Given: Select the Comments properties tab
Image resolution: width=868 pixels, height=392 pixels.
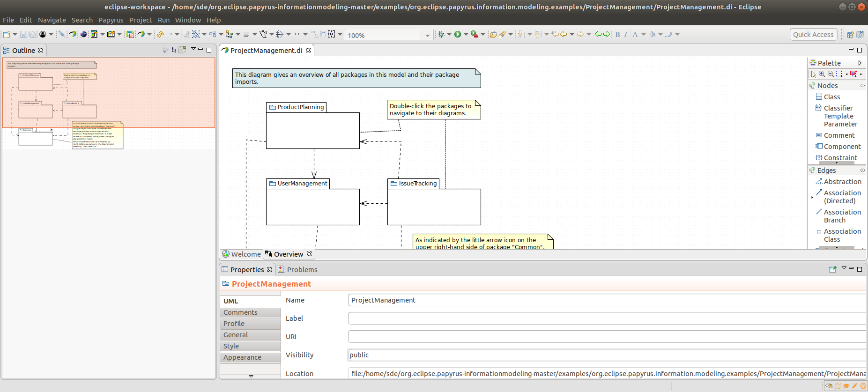Looking at the screenshot, I should 250,312.
